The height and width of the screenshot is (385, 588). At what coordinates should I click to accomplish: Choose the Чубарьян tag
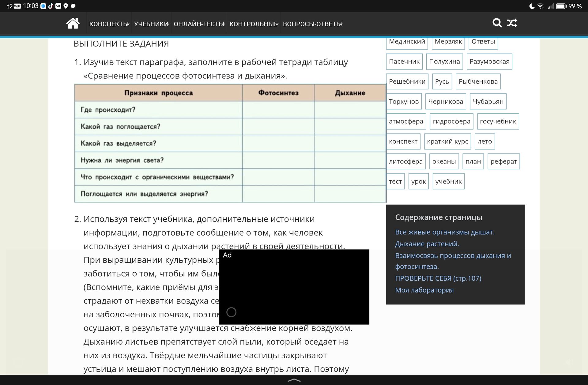pyautogui.click(x=488, y=101)
